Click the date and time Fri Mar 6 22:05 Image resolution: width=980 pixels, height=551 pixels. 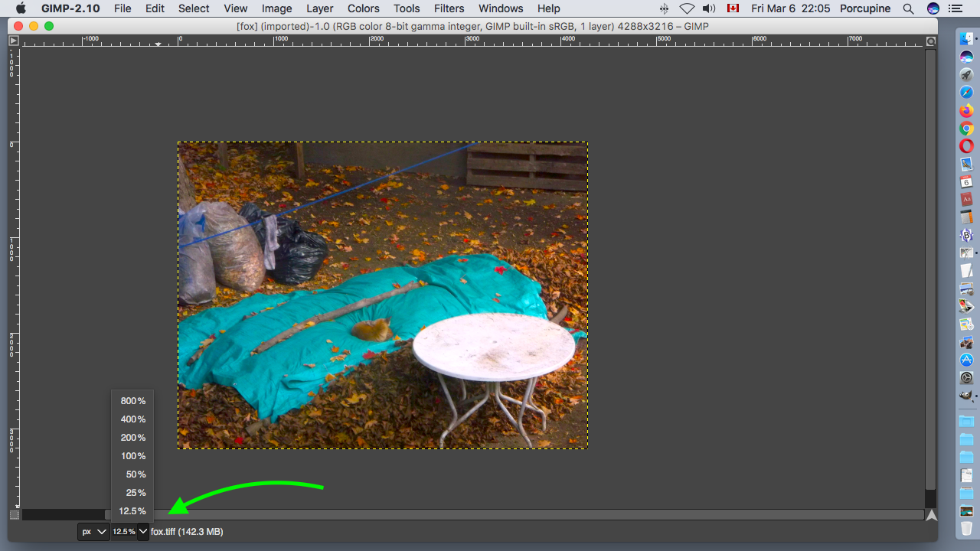[791, 8]
